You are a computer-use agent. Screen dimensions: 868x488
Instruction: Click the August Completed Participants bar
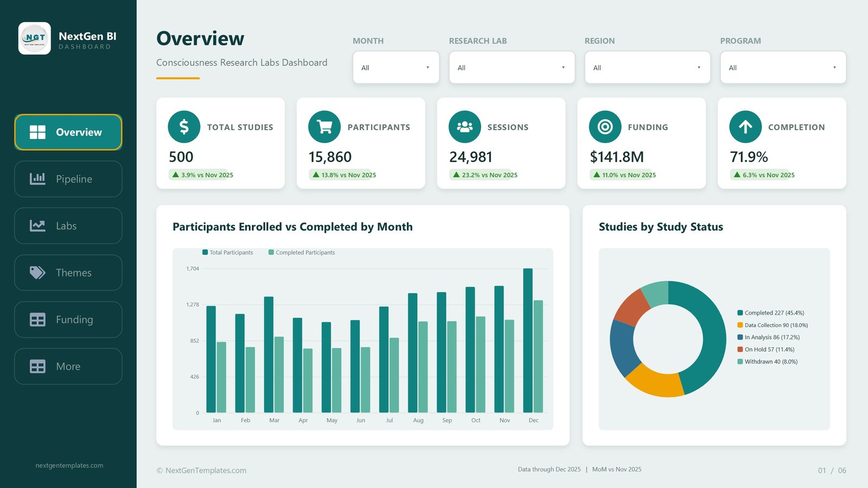[x=423, y=367]
